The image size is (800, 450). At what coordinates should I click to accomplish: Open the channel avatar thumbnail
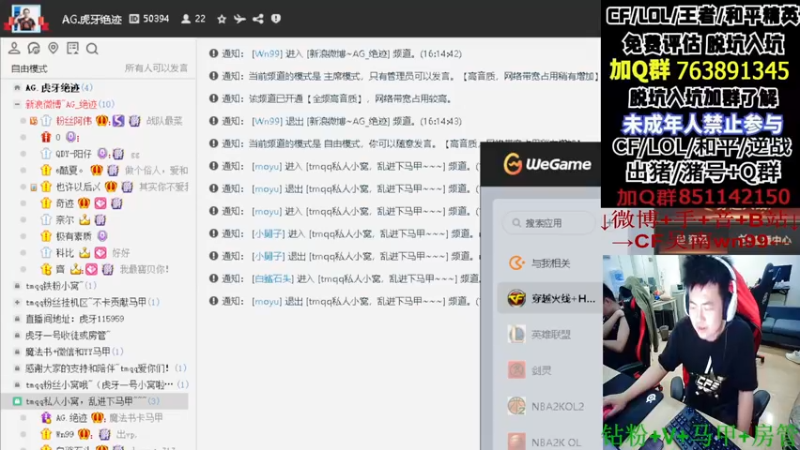(26, 18)
